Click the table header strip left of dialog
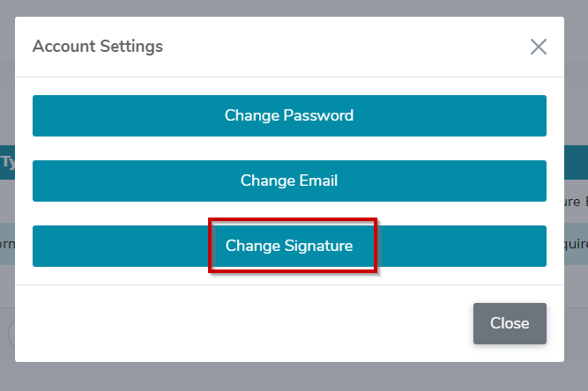Image resolution: width=588 pixels, height=391 pixels. pos(7,162)
